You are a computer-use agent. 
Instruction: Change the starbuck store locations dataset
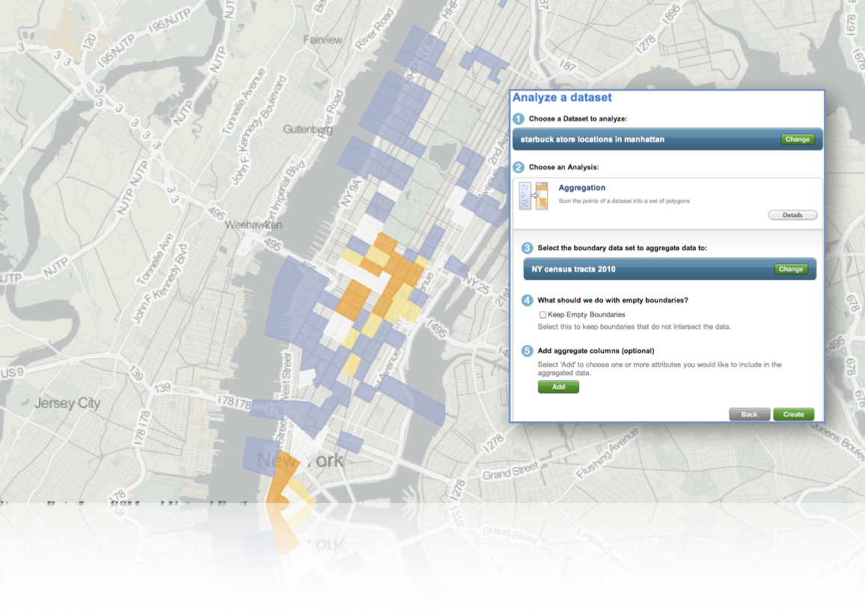pos(797,139)
